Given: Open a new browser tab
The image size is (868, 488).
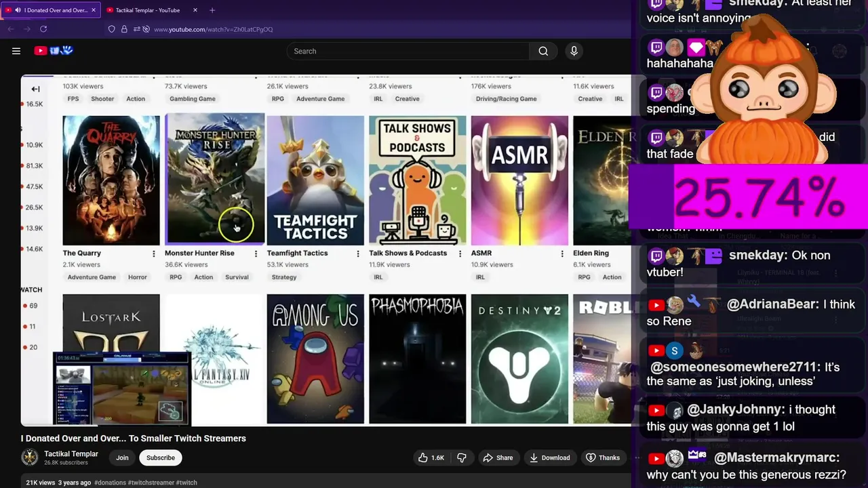Looking at the screenshot, I should point(212,10).
